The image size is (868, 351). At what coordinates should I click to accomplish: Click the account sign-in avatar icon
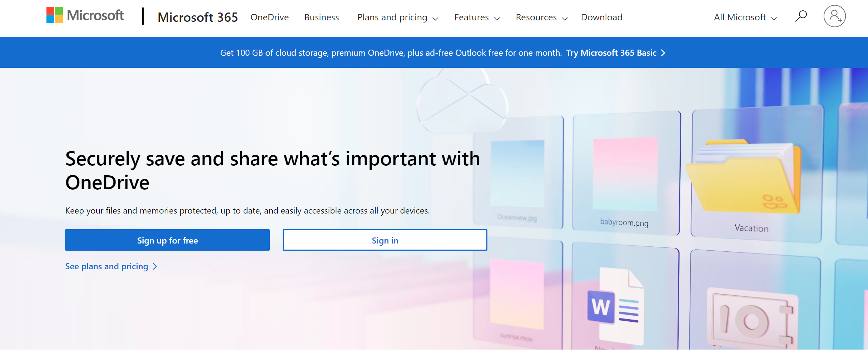pyautogui.click(x=834, y=16)
